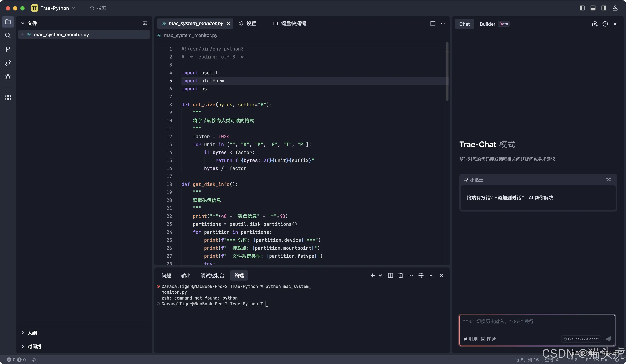Image resolution: width=626 pixels, height=364 pixels.
Task: Click the 空格: 4 indentation status
Action: (x=552, y=359)
